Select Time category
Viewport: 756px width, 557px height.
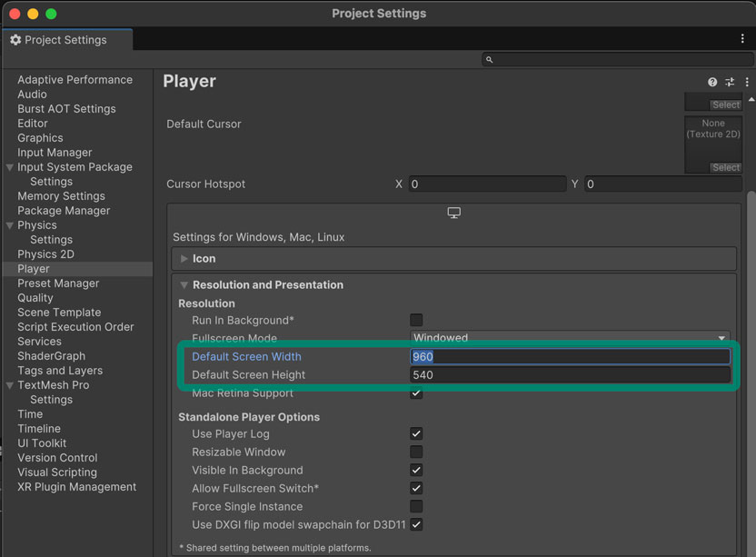[30, 413]
